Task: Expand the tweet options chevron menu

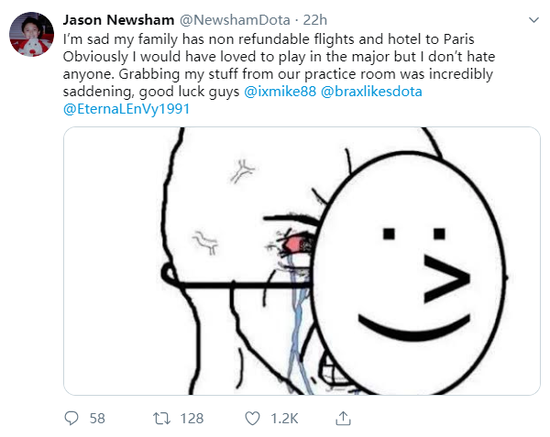Action: coord(534,20)
